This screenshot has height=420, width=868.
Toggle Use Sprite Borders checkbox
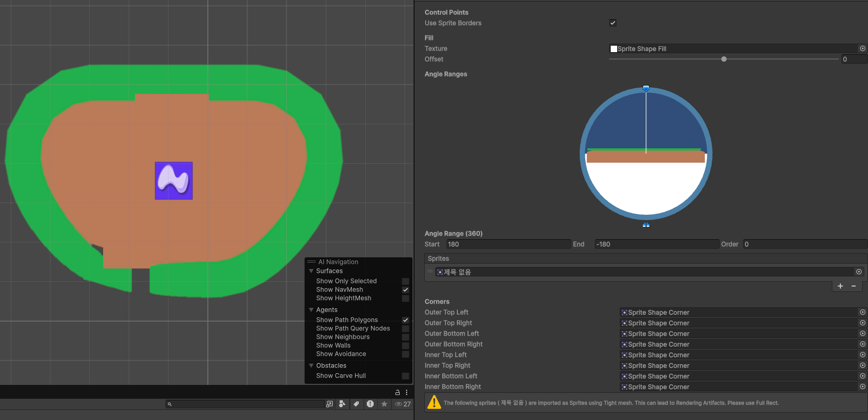613,23
